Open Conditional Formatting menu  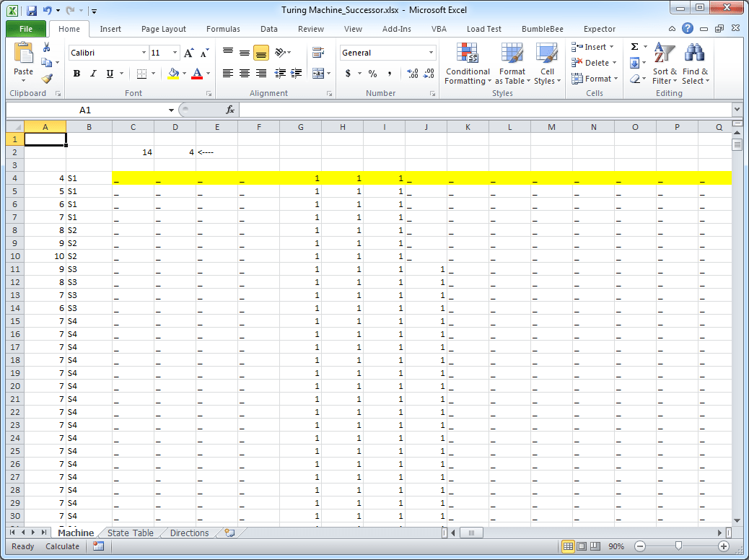468,64
